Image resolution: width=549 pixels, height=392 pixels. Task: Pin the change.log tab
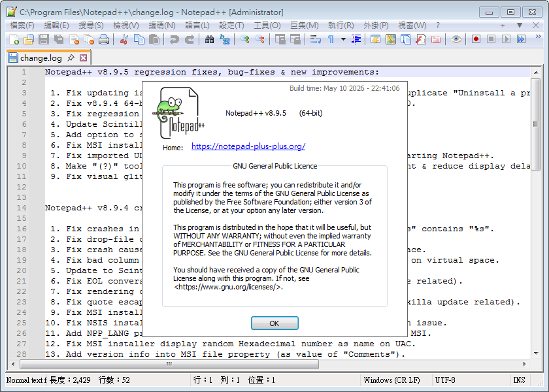[71, 57]
